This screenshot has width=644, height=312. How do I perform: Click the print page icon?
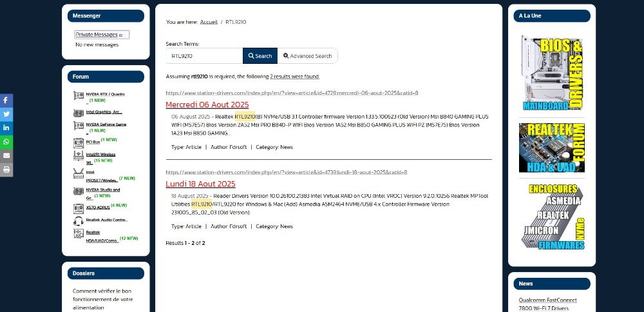click(6, 170)
